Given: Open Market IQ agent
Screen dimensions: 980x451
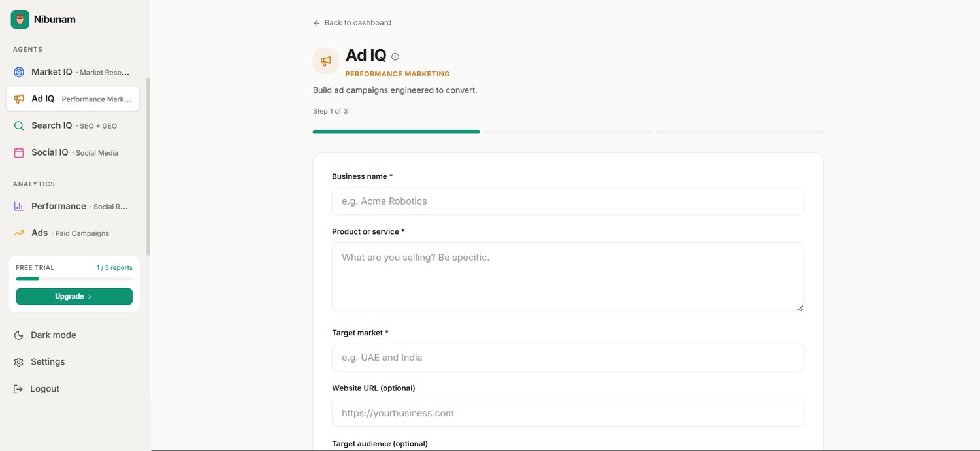Looking at the screenshot, I should (73, 72).
